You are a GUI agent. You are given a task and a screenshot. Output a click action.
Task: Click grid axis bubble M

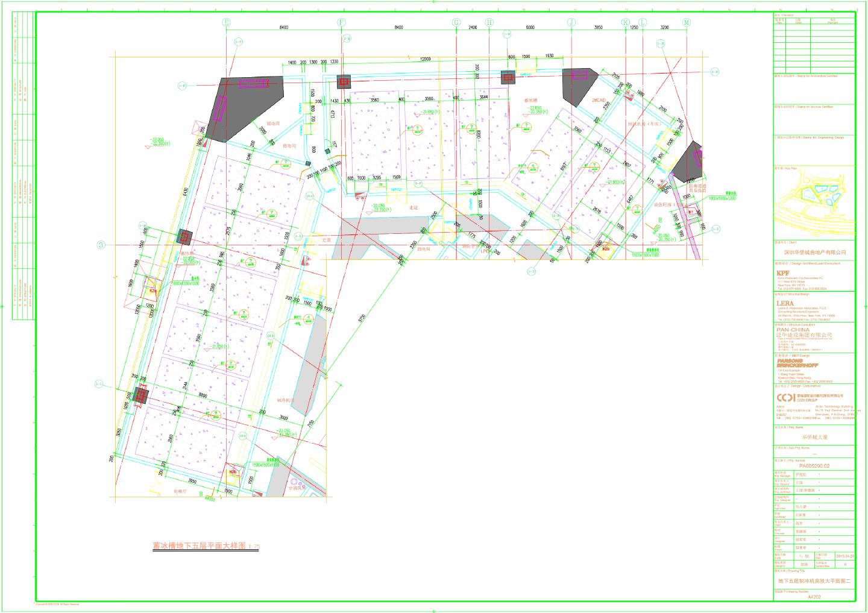[687, 22]
